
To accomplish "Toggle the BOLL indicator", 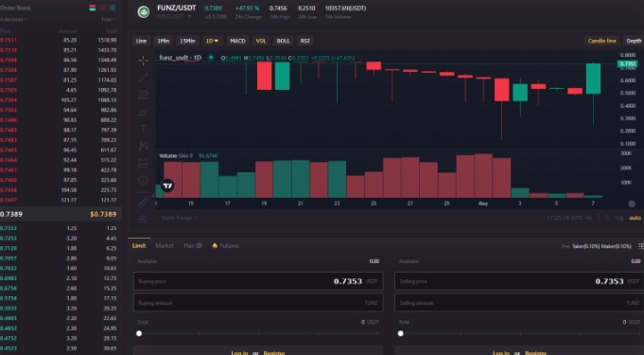I will pyautogui.click(x=283, y=41).
